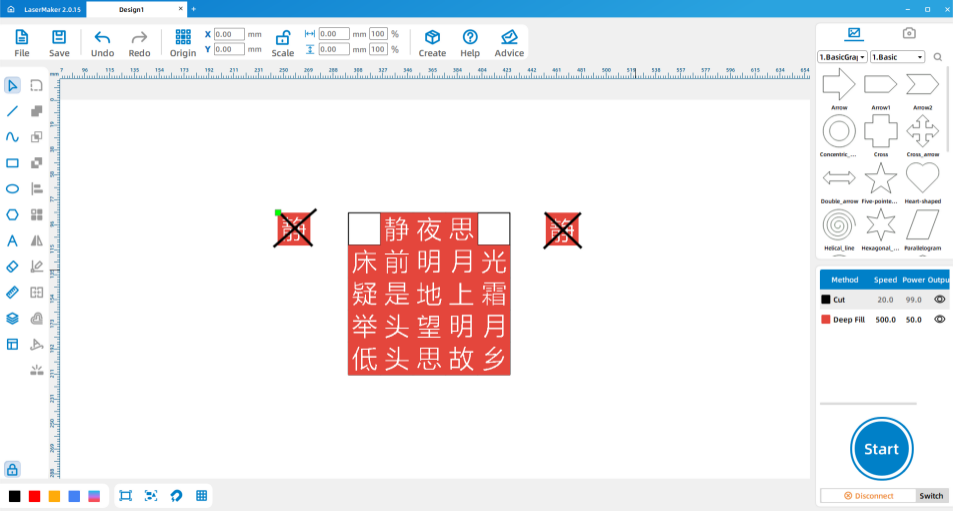This screenshot has width=953, height=512.
Task: Click the LaserMaker home icon
Action: coord(11,9)
